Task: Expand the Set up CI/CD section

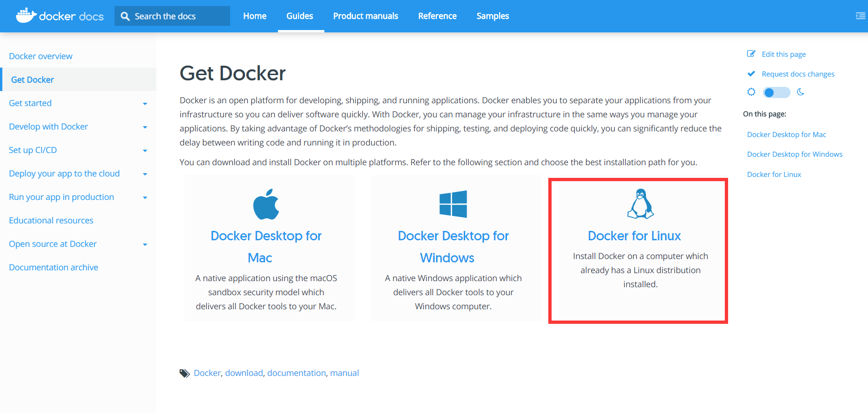Action: point(145,151)
